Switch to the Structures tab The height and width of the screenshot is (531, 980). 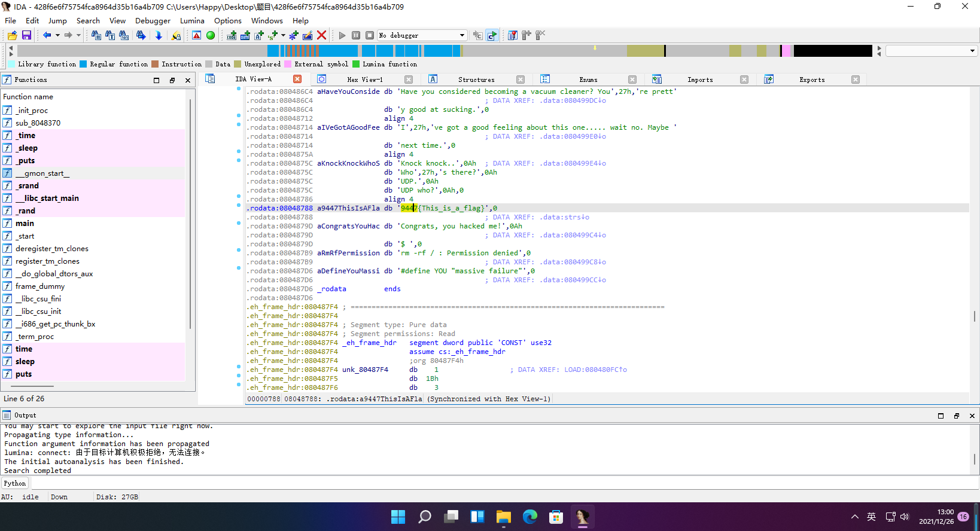click(476, 80)
